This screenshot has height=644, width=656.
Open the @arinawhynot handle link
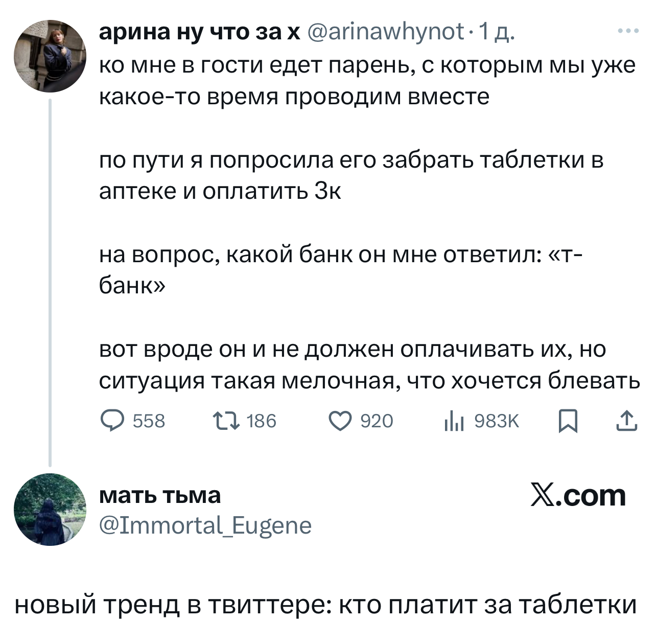(x=386, y=32)
